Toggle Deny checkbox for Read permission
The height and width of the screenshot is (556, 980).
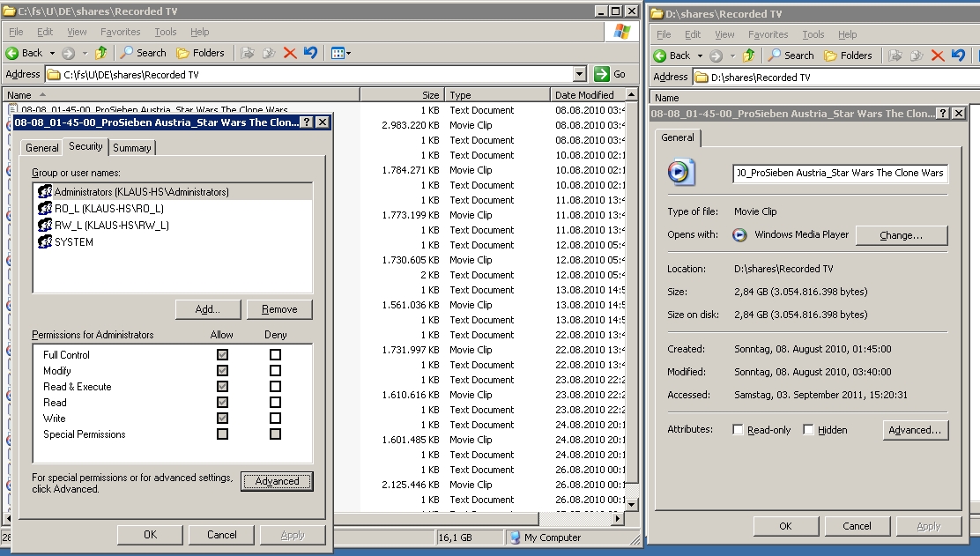pyautogui.click(x=275, y=403)
